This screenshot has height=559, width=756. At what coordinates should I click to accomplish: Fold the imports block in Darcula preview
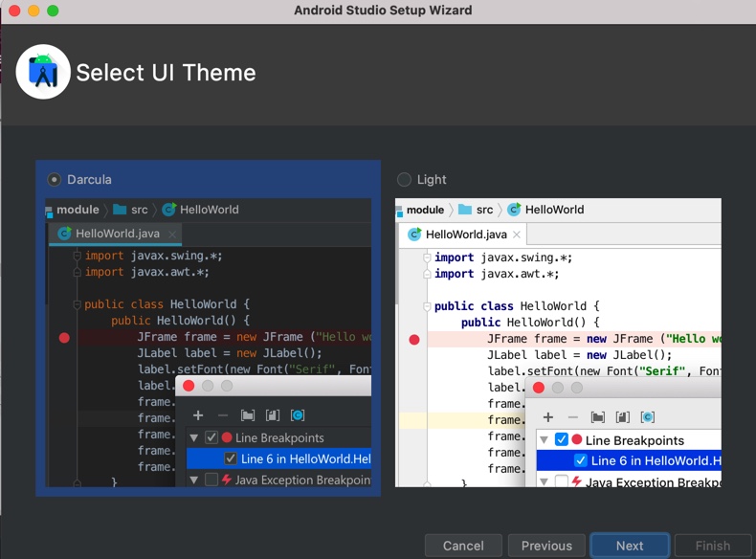pos(77,256)
